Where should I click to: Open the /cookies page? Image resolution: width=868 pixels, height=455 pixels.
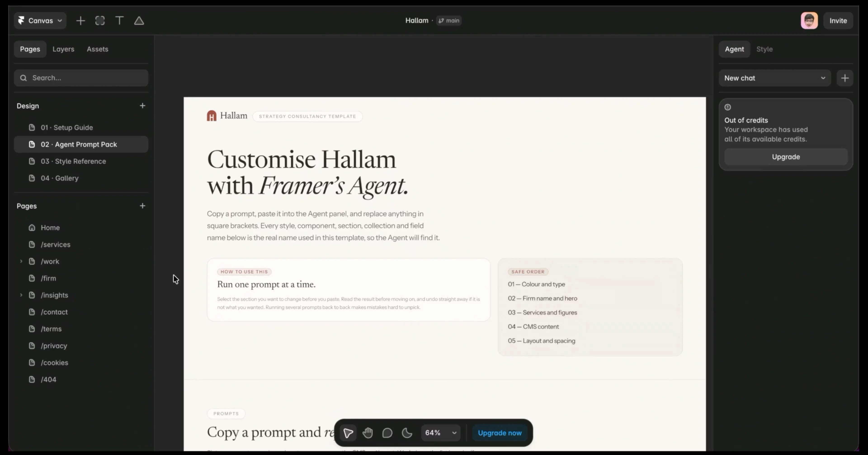pyautogui.click(x=81, y=362)
